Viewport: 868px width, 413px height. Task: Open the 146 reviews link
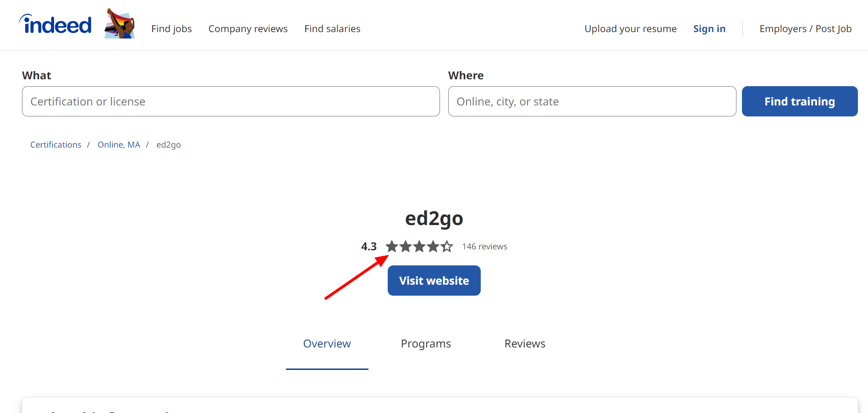484,246
